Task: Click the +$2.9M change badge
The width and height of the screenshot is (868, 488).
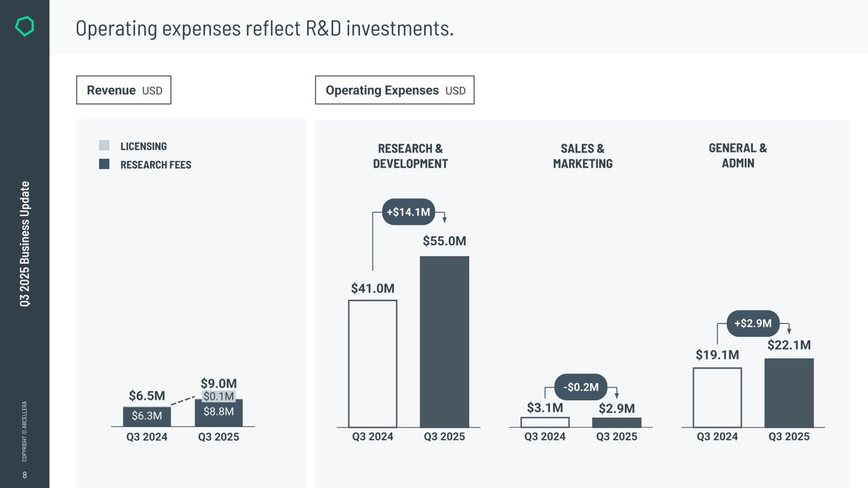Action: (x=752, y=323)
